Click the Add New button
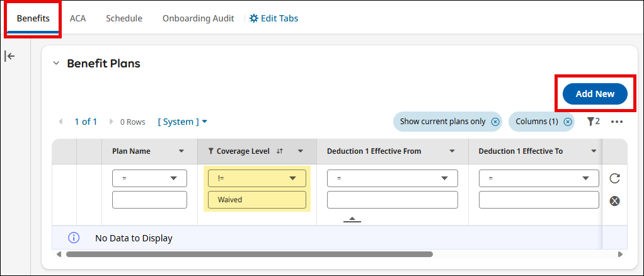 point(595,94)
